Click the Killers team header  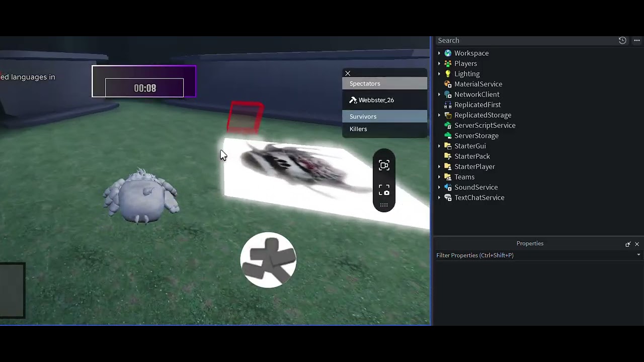pos(385,129)
